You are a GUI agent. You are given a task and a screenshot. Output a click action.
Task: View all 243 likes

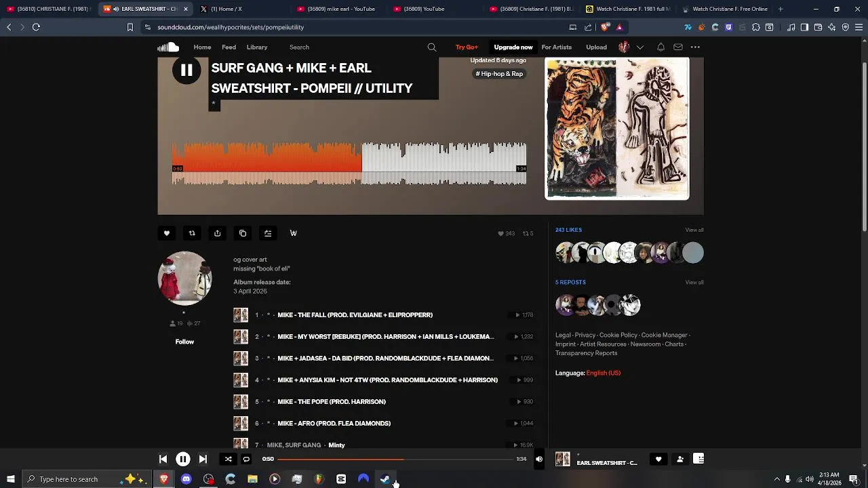pyautogui.click(x=694, y=230)
